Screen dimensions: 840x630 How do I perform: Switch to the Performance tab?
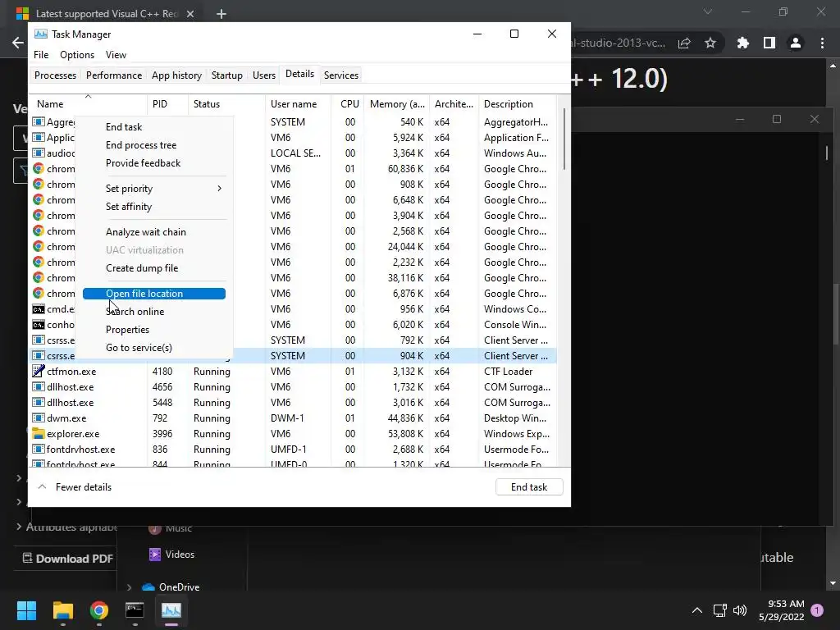(x=113, y=75)
